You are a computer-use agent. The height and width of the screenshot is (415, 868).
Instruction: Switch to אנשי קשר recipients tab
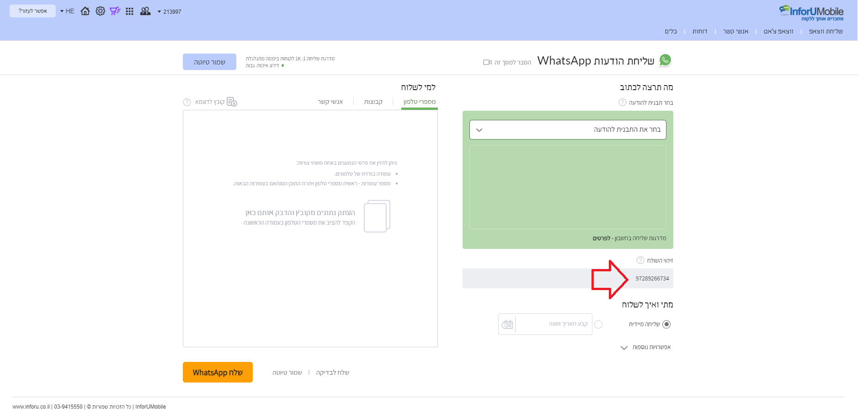click(330, 102)
